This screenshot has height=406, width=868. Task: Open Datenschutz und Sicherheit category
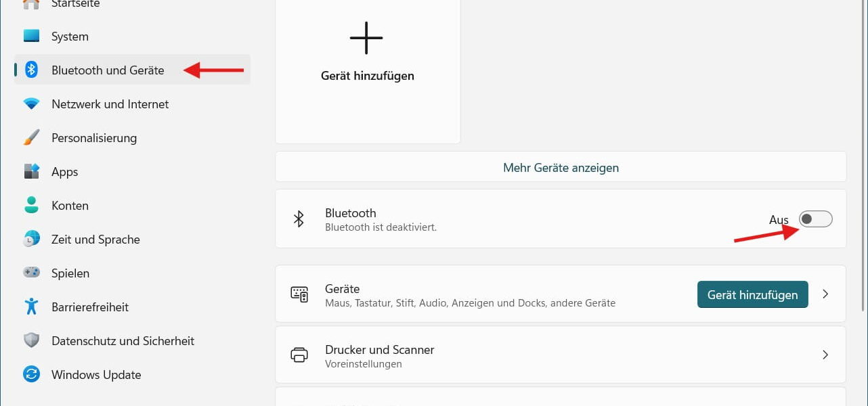click(x=132, y=340)
